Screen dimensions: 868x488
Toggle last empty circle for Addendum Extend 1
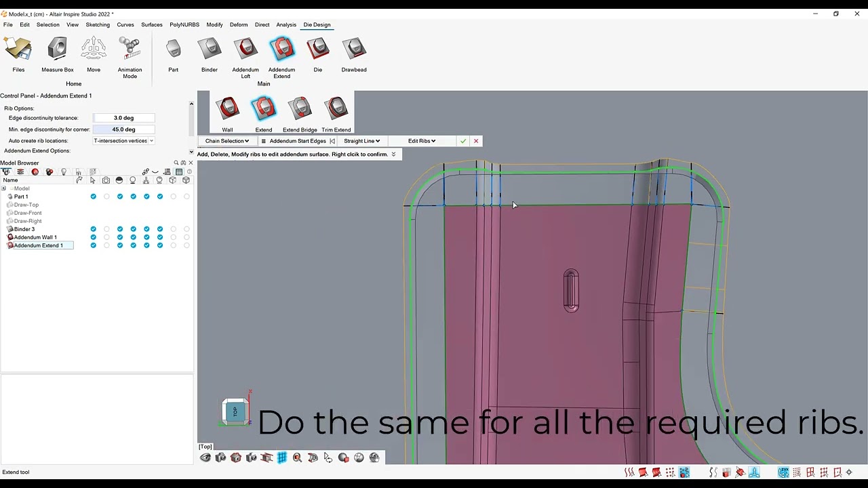coord(186,245)
